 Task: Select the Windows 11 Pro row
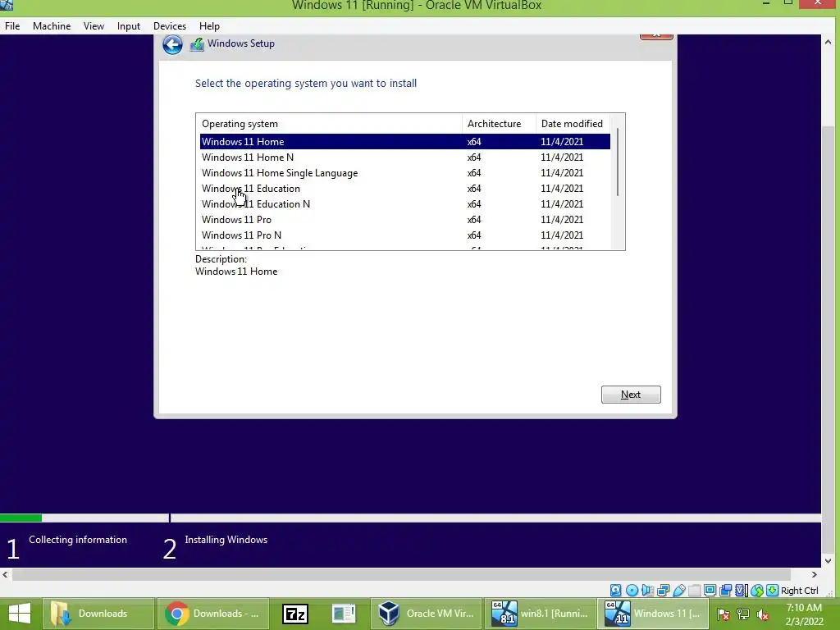point(405,219)
